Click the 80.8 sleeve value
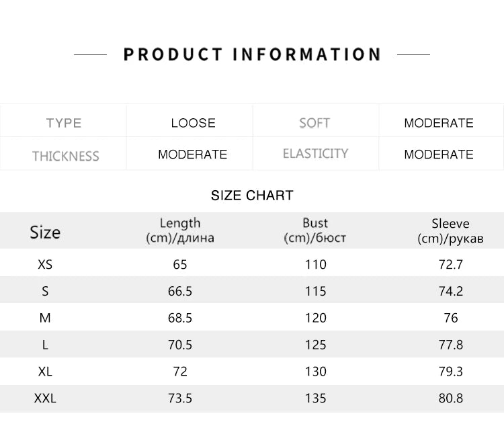The width and height of the screenshot is (504, 426). tap(451, 398)
